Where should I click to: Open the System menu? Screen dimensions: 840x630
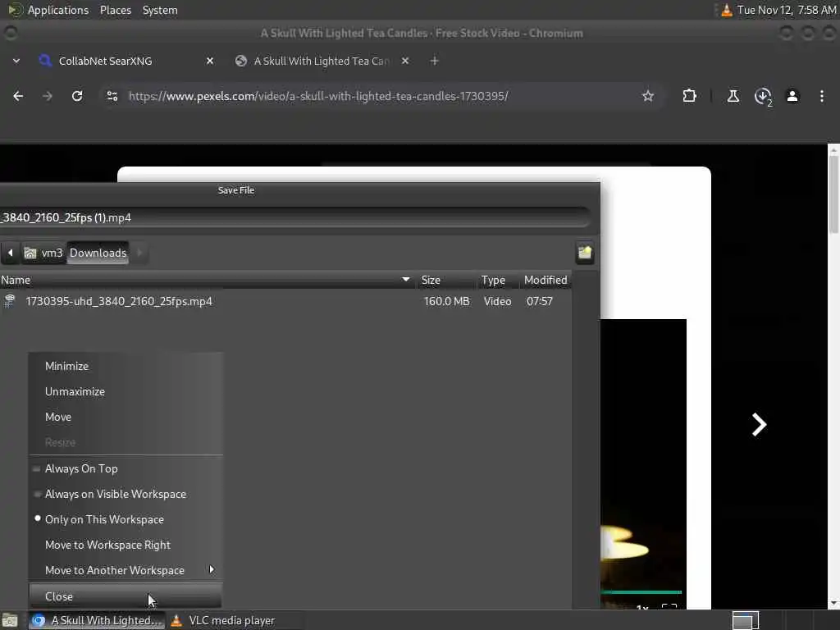(x=160, y=10)
